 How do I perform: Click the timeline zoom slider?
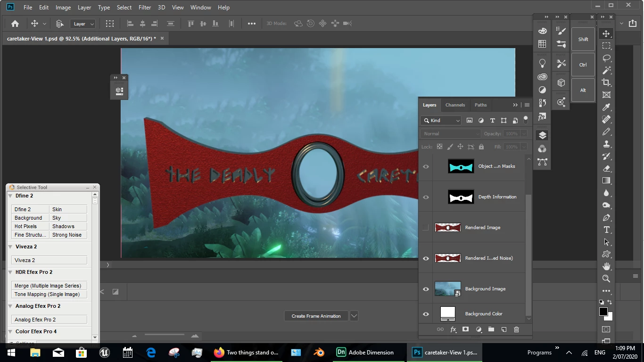tap(165, 335)
